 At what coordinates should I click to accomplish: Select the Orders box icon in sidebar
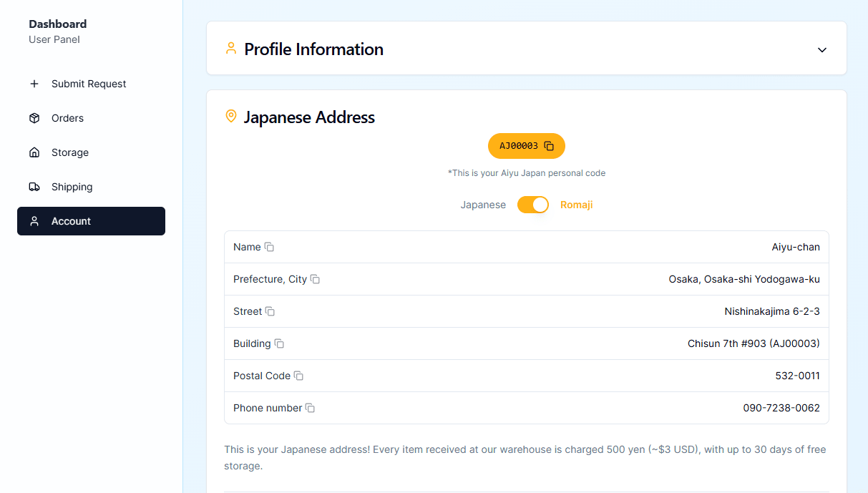(x=34, y=118)
